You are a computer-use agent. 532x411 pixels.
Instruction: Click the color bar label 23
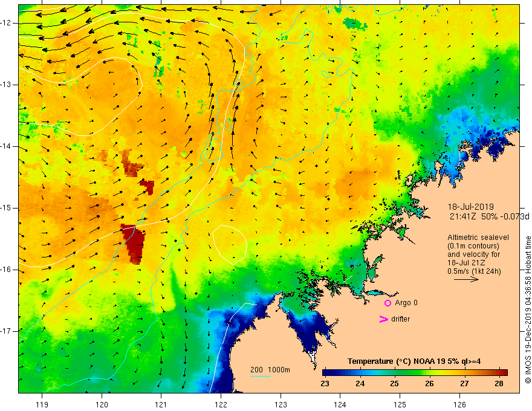325,384
